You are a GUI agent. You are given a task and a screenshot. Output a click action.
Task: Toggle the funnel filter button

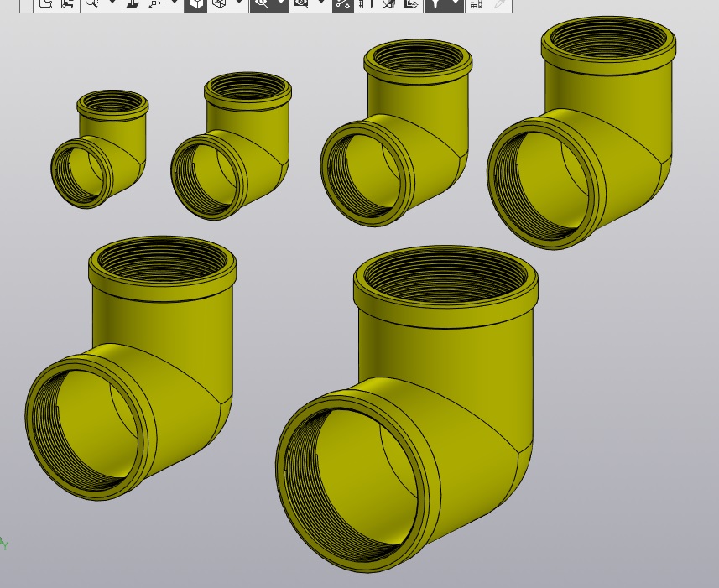click(435, 4)
